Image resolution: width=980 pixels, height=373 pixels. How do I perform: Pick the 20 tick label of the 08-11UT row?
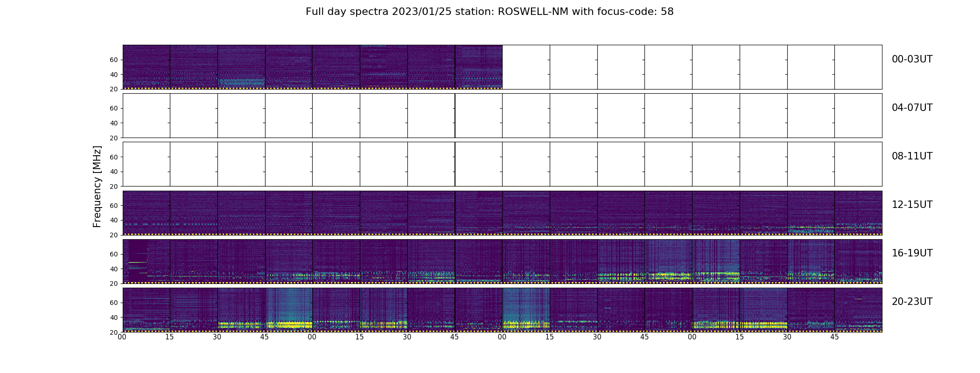(x=114, y=186)
